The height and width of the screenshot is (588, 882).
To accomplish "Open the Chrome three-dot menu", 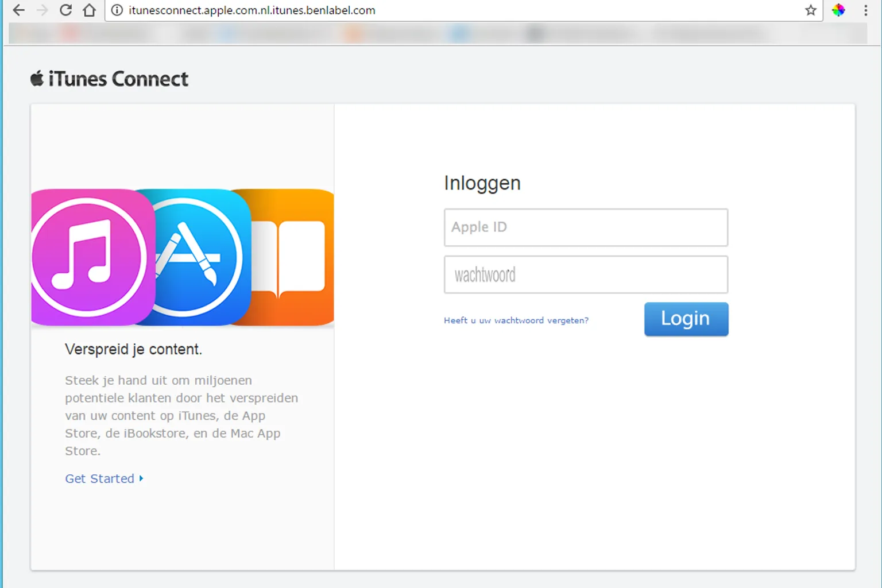I will 865,10.
